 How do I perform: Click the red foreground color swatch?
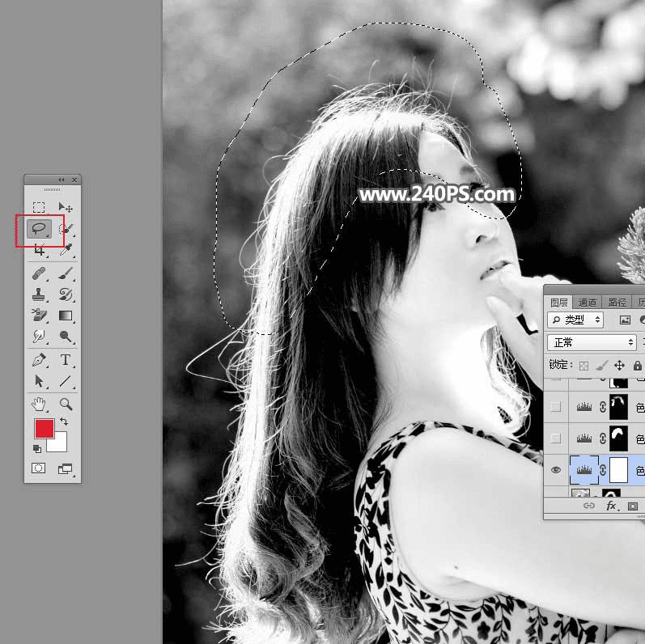[44, 428]
